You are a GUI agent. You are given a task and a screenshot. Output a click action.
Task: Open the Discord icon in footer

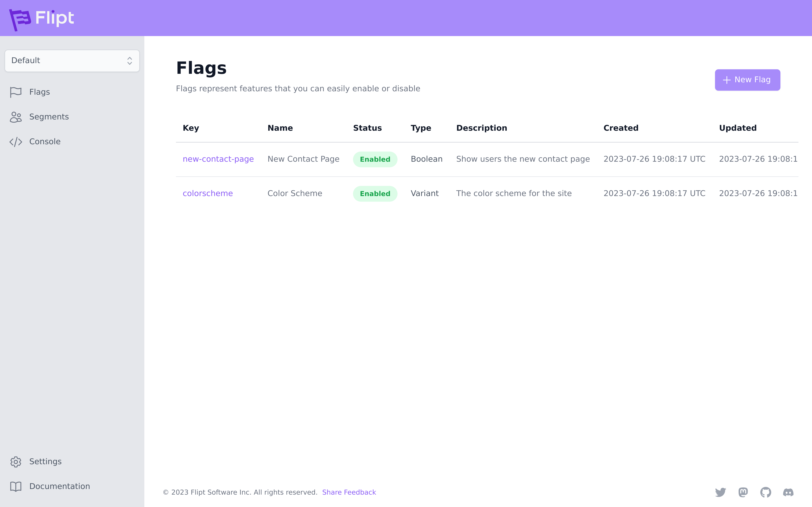pyautogui.click(x=788, y=492)
